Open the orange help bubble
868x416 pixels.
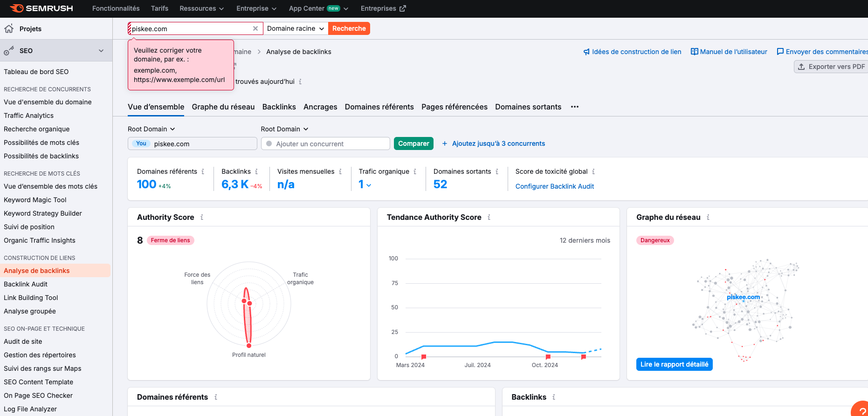click(x=861, y=409)
